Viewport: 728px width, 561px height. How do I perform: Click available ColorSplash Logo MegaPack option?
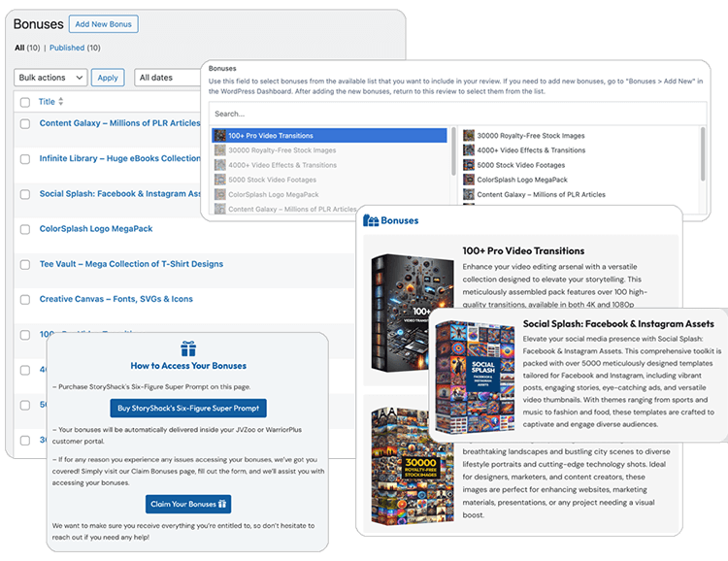coord(274,194)
